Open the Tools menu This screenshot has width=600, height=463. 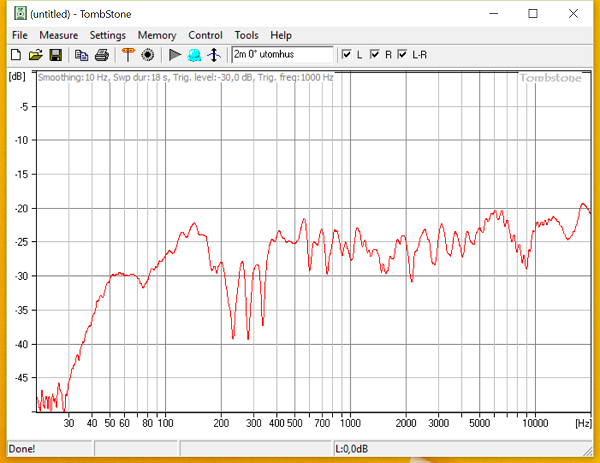[246, 35]
